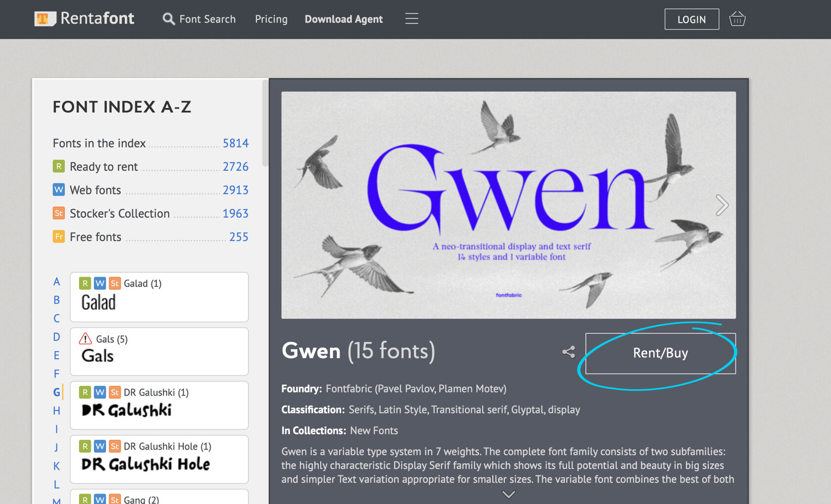This screenshot has height=504, width=831.
Task: Jump to letter C in font index
Action: 56,318
